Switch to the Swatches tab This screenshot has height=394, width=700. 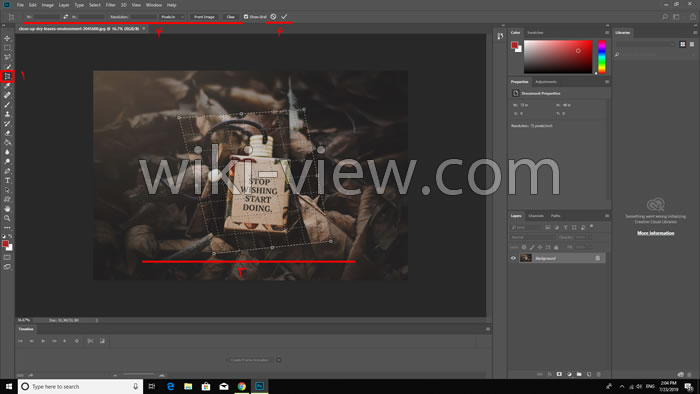click(535, 33)
